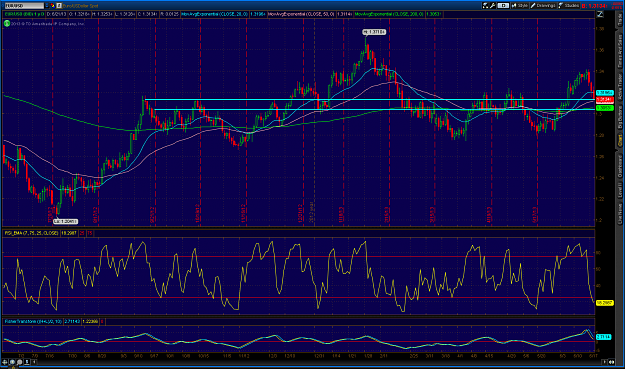Click the green 200 EMA price label on axis
This screenshot has width=625, height=369.
[x=605, y=108]
